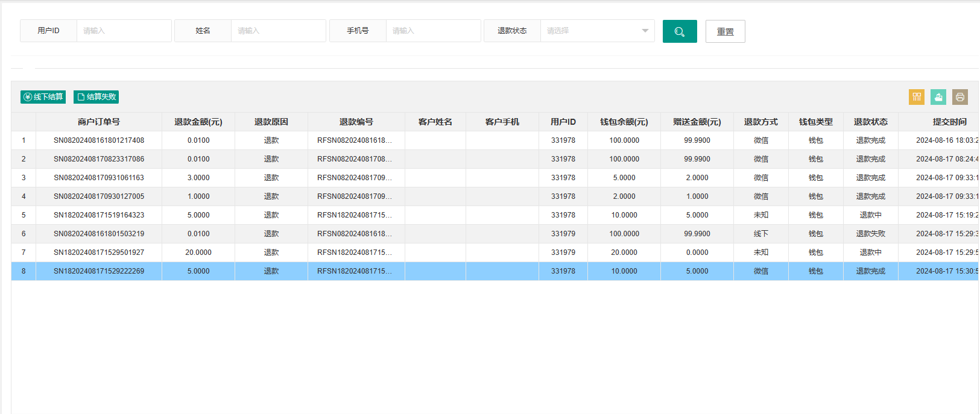Click the 商户订单号 column header
This screenshot has width=980, height=414.
(99, 122)
